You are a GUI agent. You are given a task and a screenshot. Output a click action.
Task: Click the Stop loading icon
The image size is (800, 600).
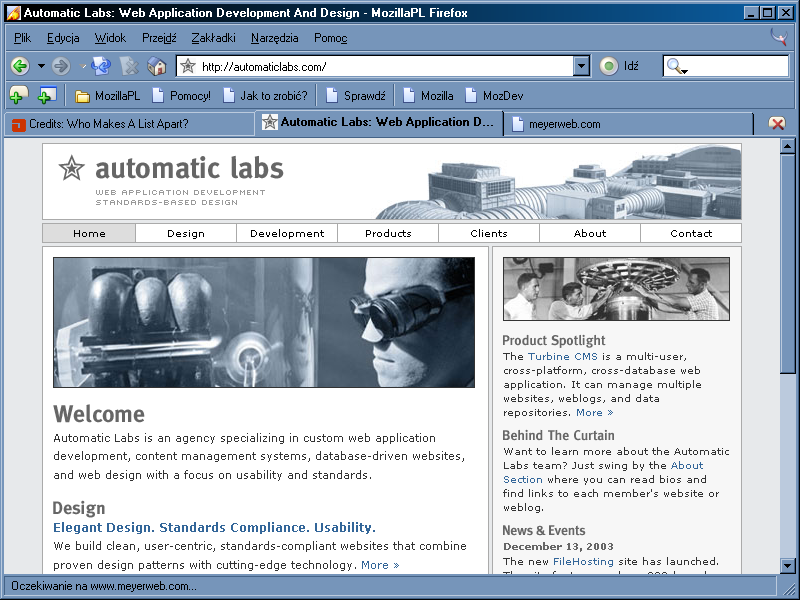coord(129,66)
